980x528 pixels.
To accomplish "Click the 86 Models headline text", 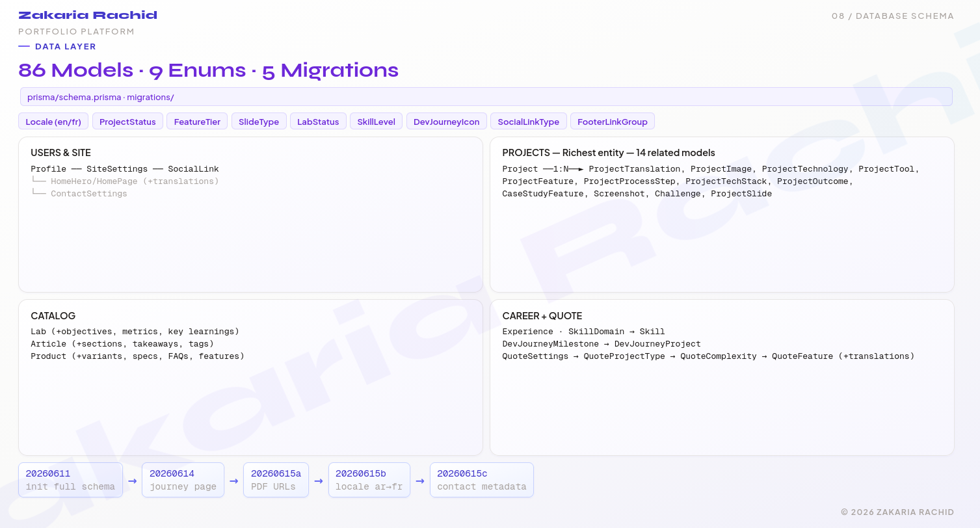I will click(x=208, y=70).
